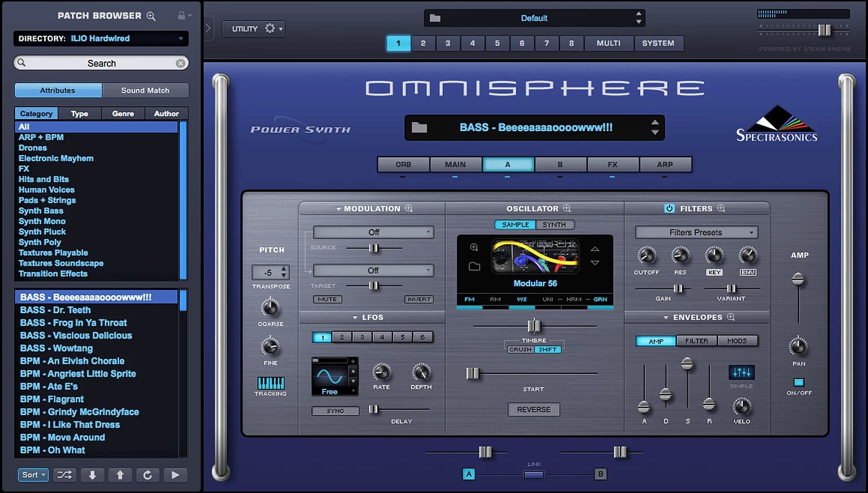The width and height of the screenshot is (868, 493).
Task: Open the sample zoom magnifier in the Oscillator panel
Action: 474,247
